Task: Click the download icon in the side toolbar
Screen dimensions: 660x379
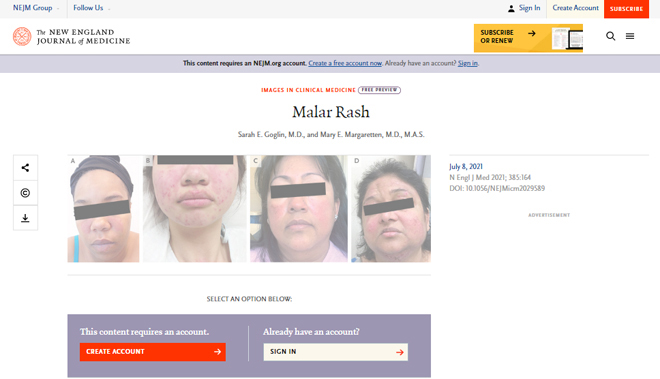Action: (x=25, y=218)
